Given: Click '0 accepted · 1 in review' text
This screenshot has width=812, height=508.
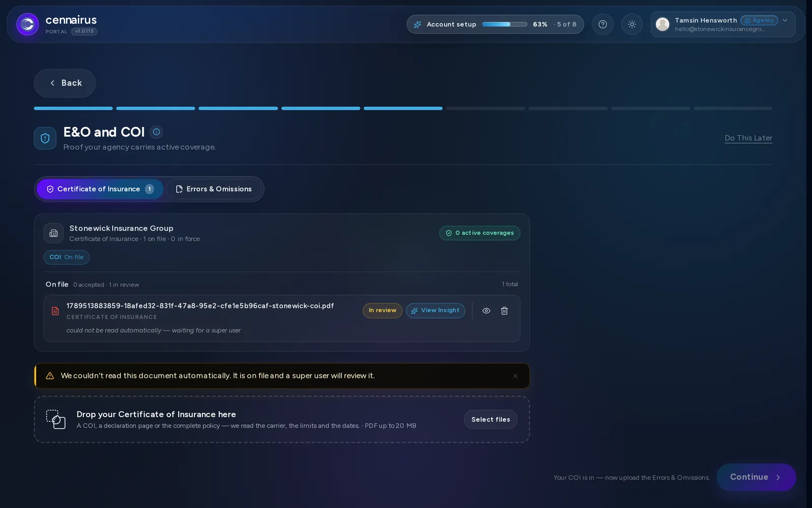Looking at the screenshot, I should pyautogui.click(x=106, y=285).
